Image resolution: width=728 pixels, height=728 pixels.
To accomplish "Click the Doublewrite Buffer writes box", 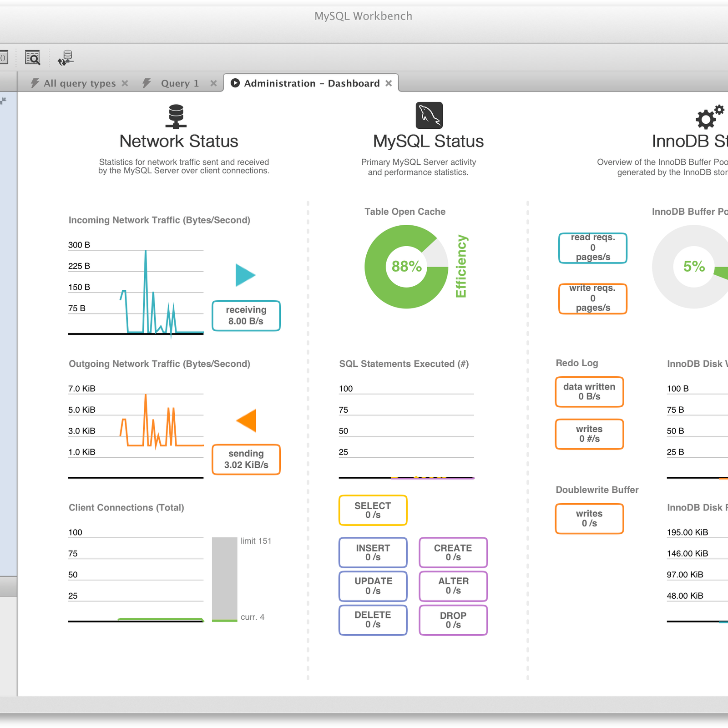I will (x=589, y=518).
